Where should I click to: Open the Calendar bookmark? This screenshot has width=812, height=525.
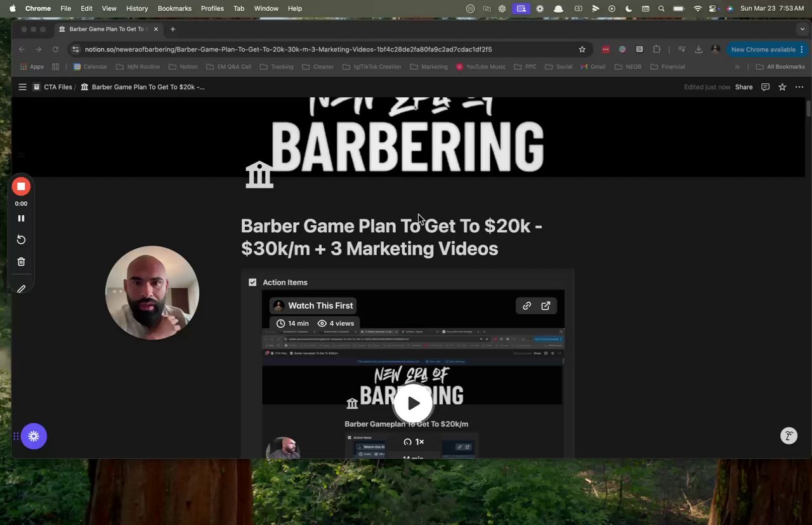(x=90, y=67)
